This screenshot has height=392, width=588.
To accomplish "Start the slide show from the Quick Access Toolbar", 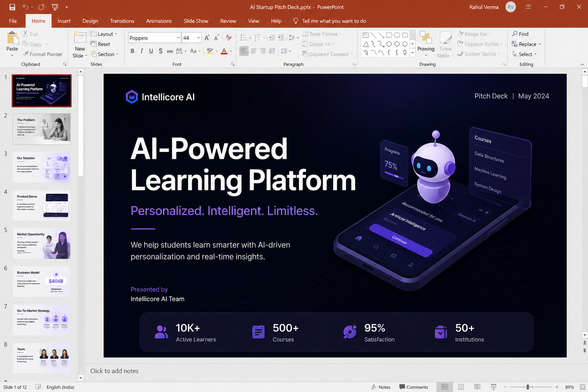I will (x=55, y=7).
